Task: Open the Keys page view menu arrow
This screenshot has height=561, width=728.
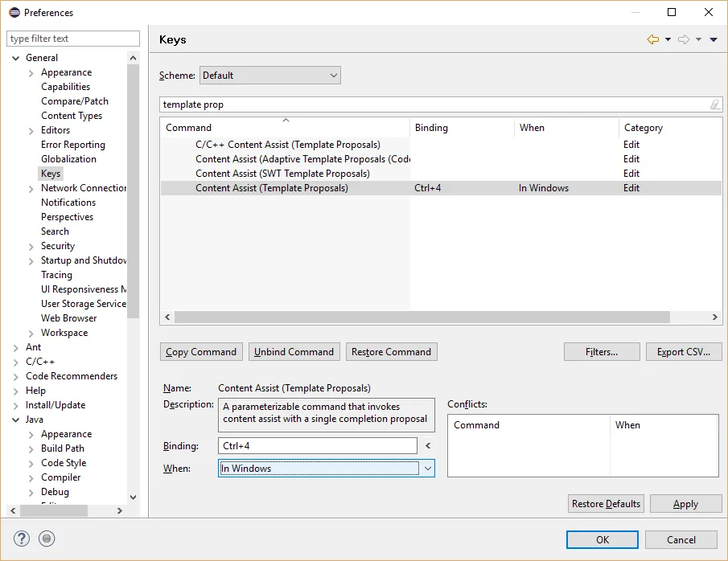Action: tap(714, 39)
